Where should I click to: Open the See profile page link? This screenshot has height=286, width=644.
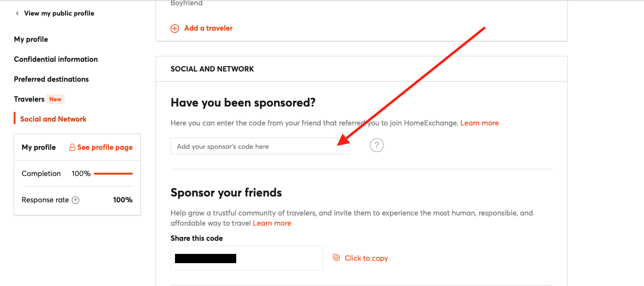[105, 147]
